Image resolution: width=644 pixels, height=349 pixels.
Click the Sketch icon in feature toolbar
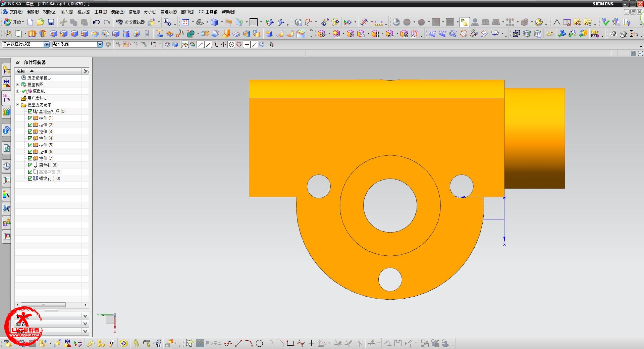7,34
